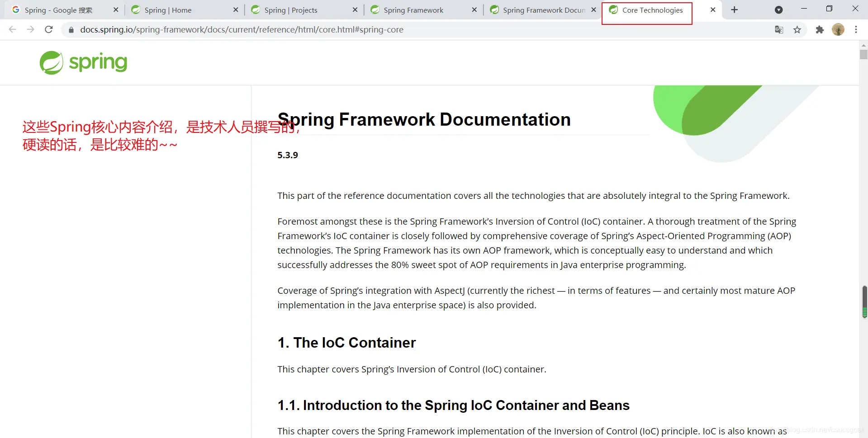The height and width of the screenshot is (438, 868).
Task: Open Chrome three-dot menu
Action: [856, 30]
